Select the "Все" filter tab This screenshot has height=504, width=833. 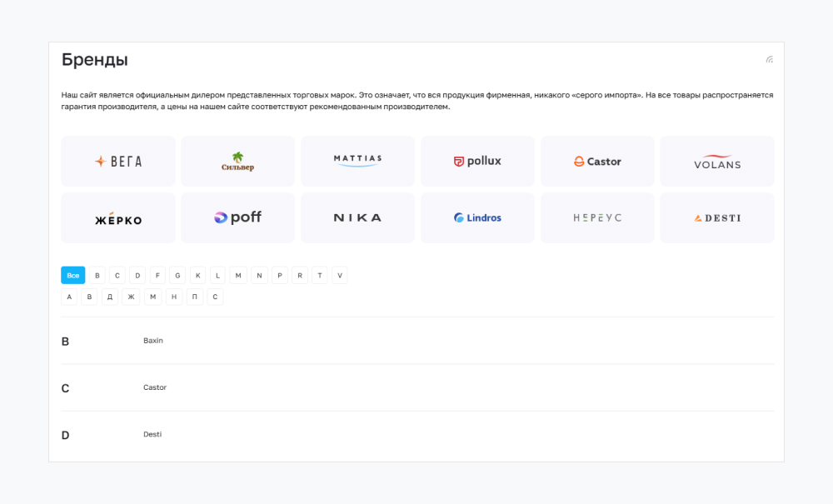coord(73,276)
